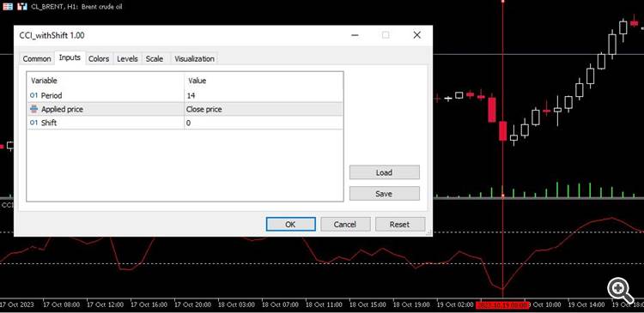Click the 19 Oct 14:00 time label

586,305
